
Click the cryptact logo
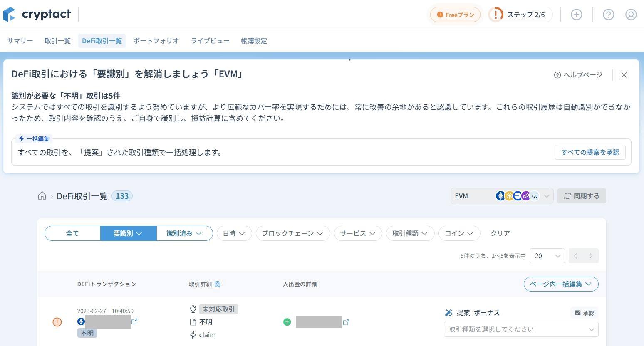coord(37,15)
